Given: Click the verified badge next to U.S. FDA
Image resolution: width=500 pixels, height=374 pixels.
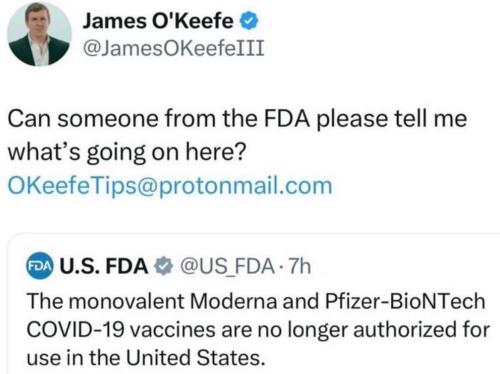Looking at the screenshot, I should (x=163, y=266).
